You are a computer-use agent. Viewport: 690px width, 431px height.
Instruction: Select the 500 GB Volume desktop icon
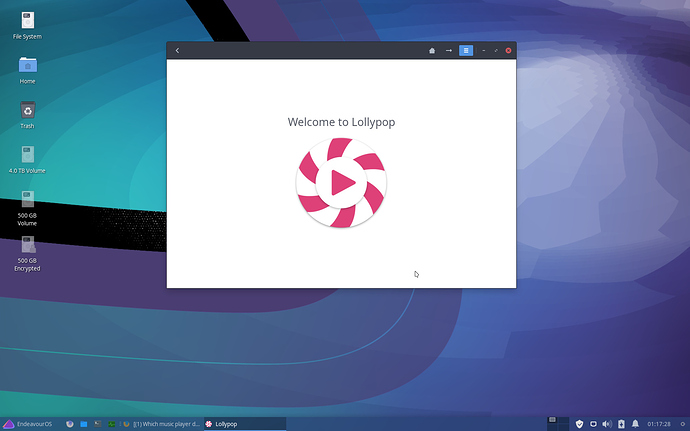tap(27, 208)
